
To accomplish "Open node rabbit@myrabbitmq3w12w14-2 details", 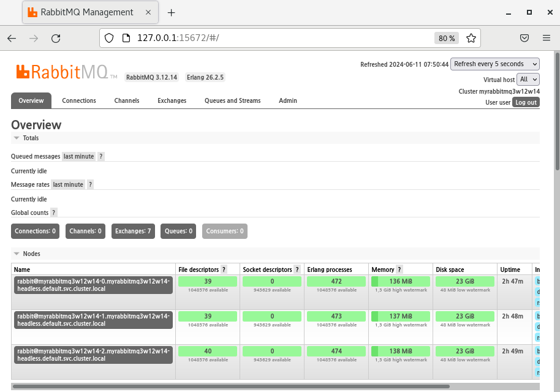I will pos(93,355).
